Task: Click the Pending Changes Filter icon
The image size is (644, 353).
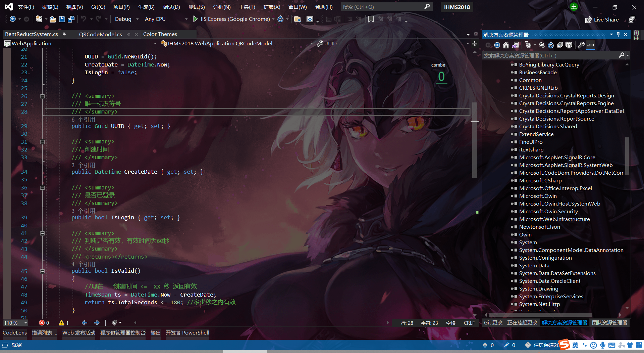Action: click(528, 45)
